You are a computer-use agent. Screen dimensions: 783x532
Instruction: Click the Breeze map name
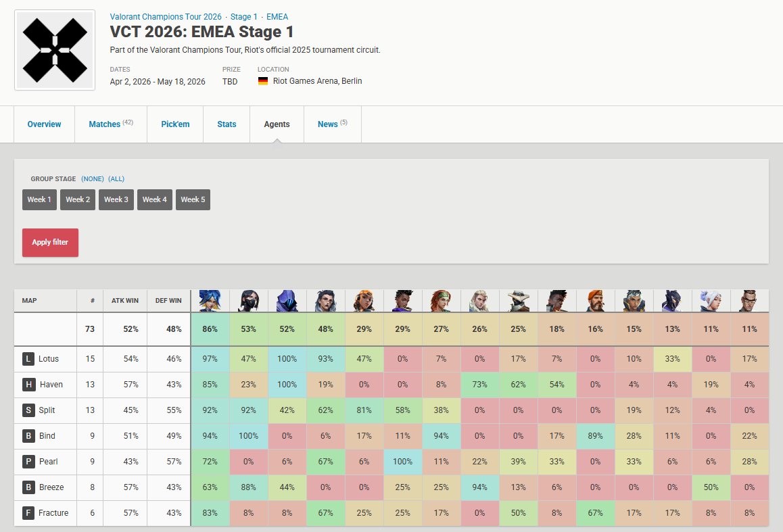pyautogui.click(x=51, y=487)
